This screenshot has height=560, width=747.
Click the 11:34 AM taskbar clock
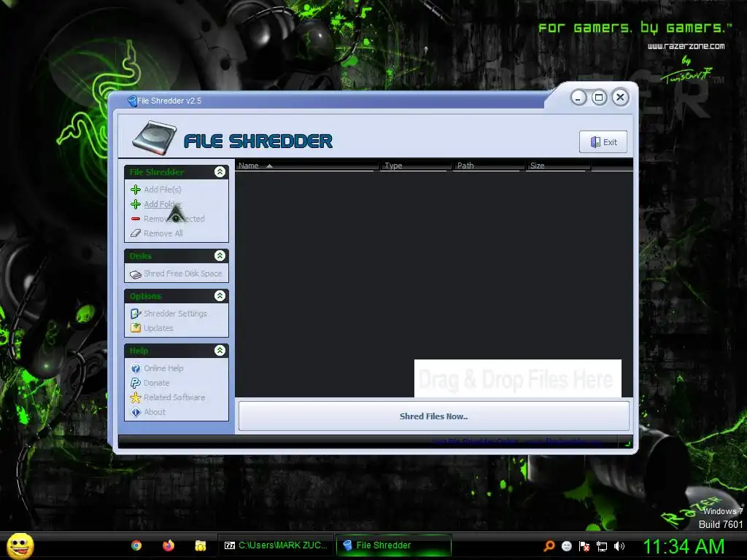[x=684, y=546]
